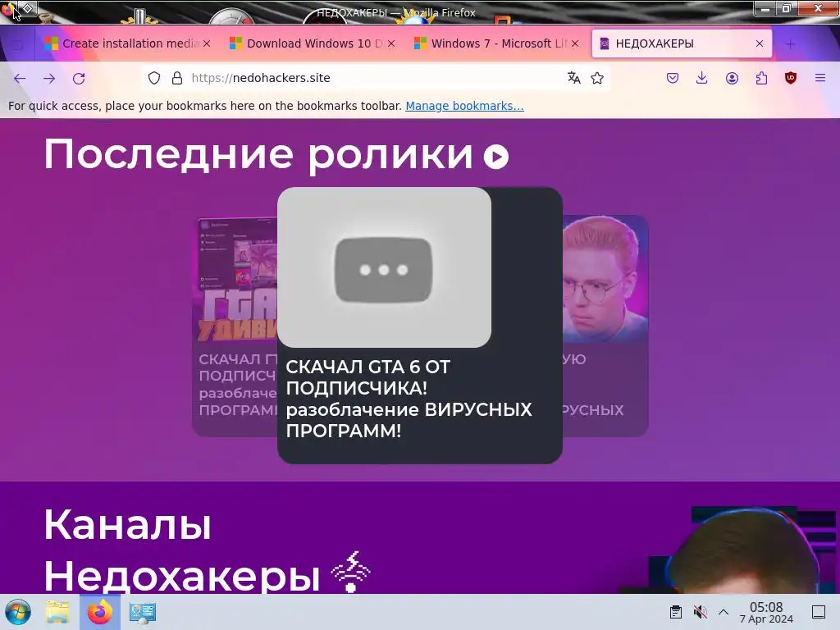Close the Download Windows 10 tab
Image resolution: width=840 pixels, height=630 pixels.
tap(391, 44)
